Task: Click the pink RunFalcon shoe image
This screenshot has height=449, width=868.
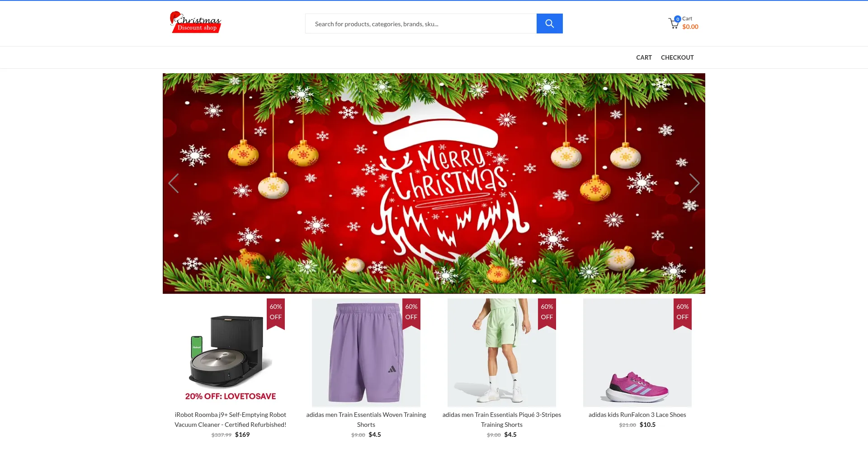Action: pyautogui.click(x=637, y=353)
